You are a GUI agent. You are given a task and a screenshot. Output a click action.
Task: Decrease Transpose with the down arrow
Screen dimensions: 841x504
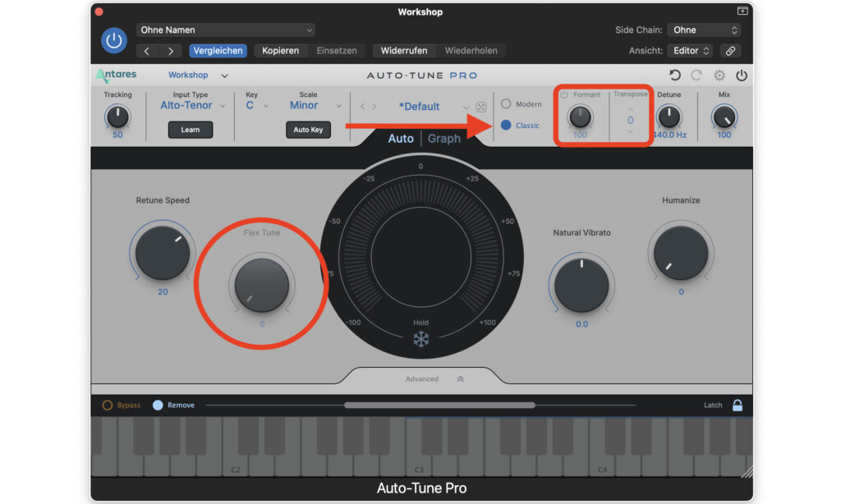pos(630,131)
